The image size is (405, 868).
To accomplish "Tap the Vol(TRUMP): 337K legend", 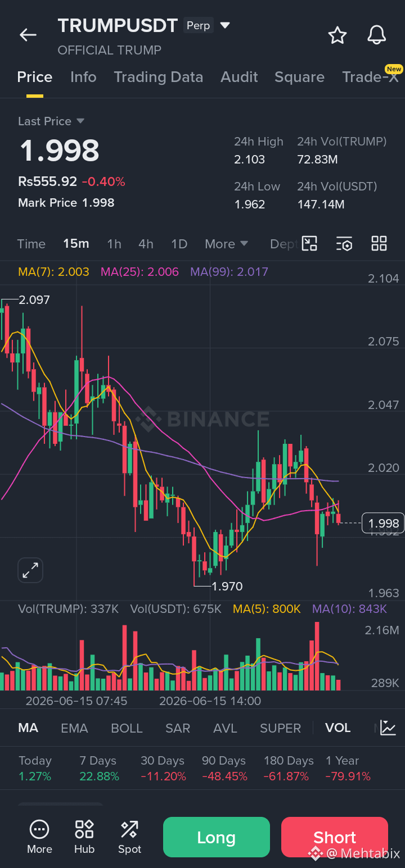I will 68,609.
